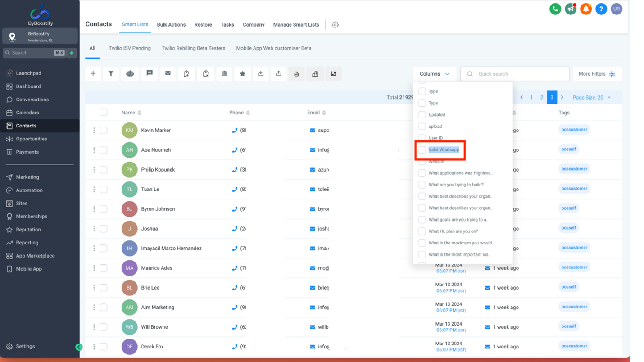Image resolution: width=644 pixels, height=362 pixels.
Task: Open the Columns dropdown
Action: click(x=434, y=74)
